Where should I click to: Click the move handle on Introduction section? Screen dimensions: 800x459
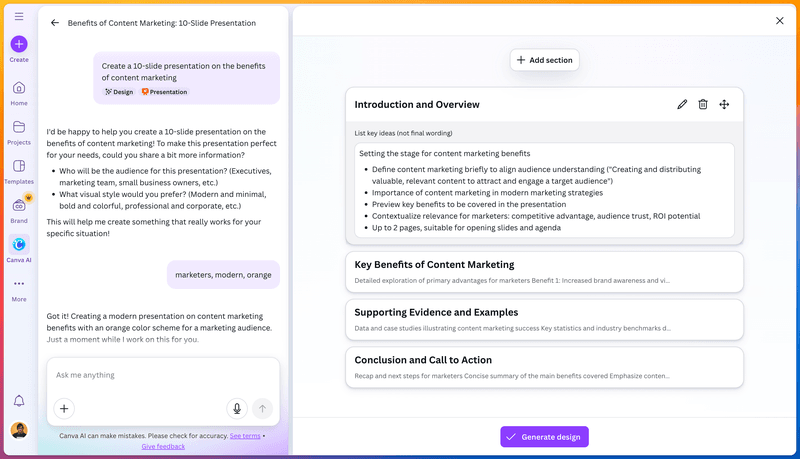pyautogui.click(x=724, y=105)
